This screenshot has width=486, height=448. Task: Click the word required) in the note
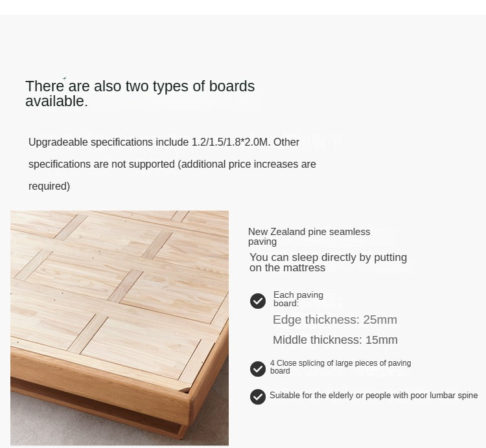click(49, 186)
